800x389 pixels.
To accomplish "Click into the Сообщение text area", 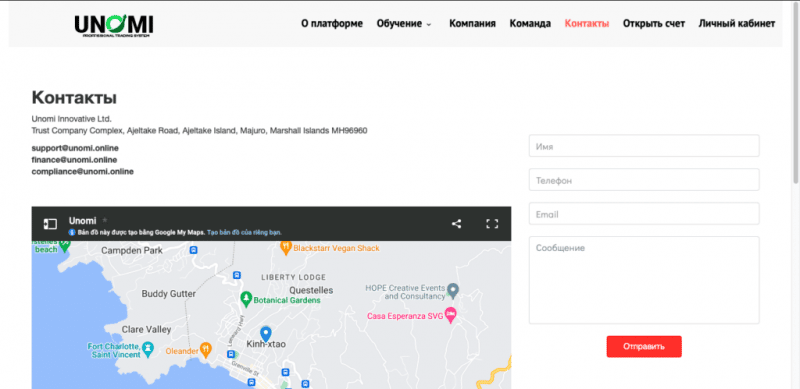I will (644, 280).
